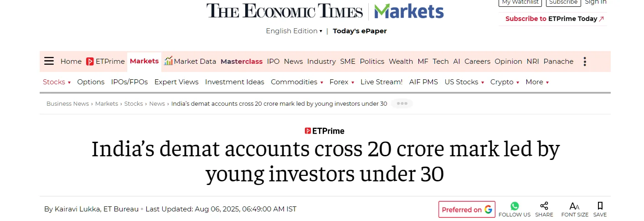Image resolution: width=644 pixels, height=221 pixels.
Task: Share this article
Action: 544,206
